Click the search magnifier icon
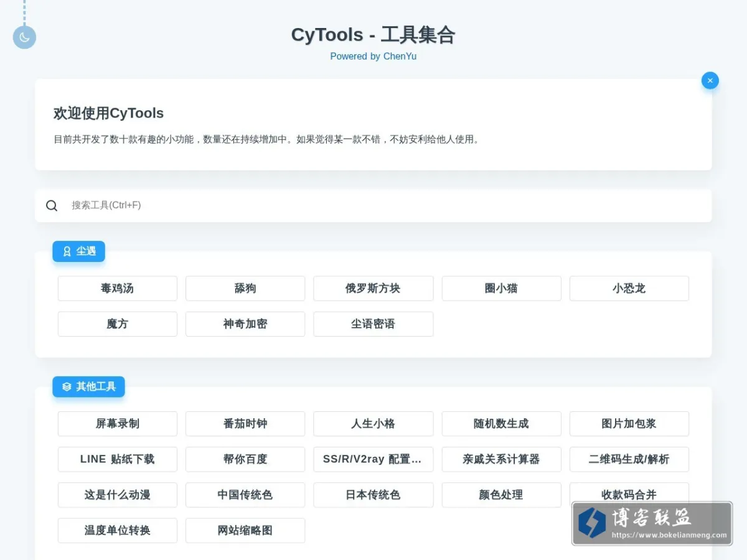This screenshot has width=747, height=560. (52, 205)
